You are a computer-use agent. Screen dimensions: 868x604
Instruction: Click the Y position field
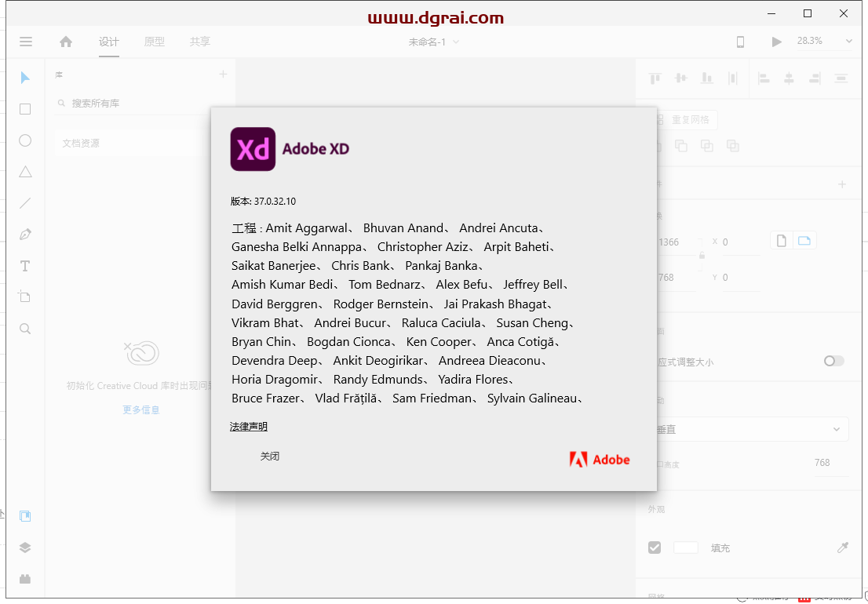[x=741, y=277]
